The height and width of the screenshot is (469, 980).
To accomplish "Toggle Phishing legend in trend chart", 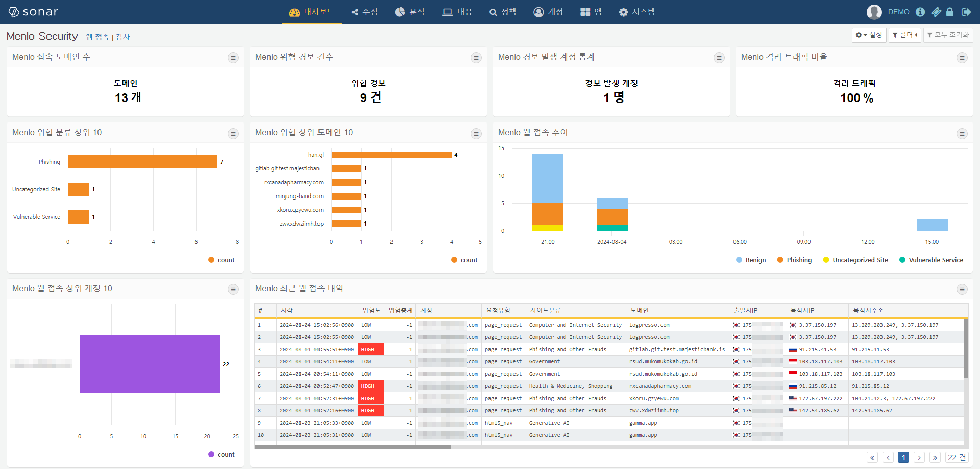I will (794, 260).
